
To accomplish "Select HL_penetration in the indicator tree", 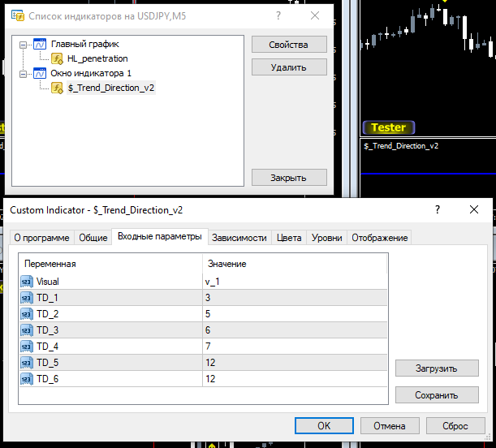I will click(97, 58).
